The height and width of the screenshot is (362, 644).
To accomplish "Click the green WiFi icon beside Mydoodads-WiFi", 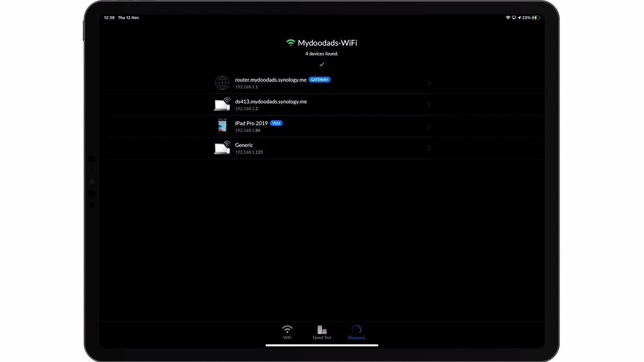I will 290,43.
